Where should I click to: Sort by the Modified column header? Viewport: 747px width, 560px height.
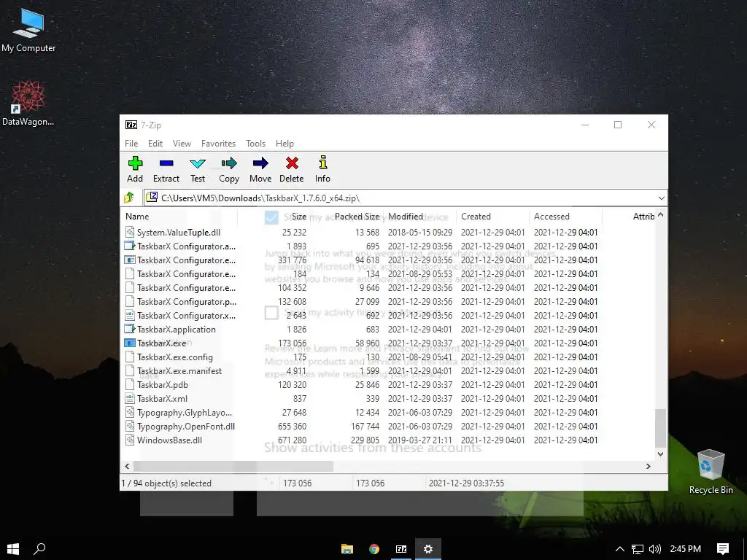419,216
